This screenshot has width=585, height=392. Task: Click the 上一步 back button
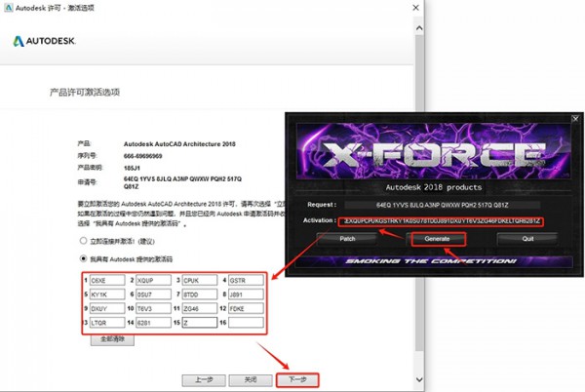point(204,380)
